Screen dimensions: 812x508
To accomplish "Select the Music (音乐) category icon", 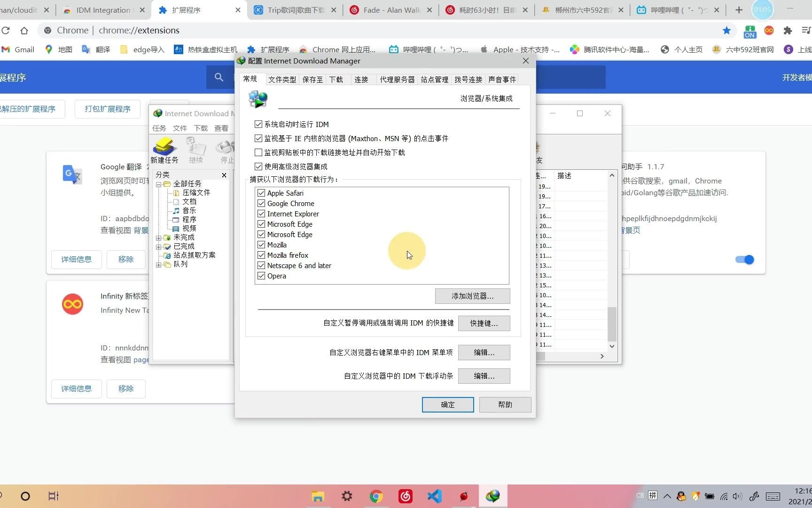I will 176,210.
